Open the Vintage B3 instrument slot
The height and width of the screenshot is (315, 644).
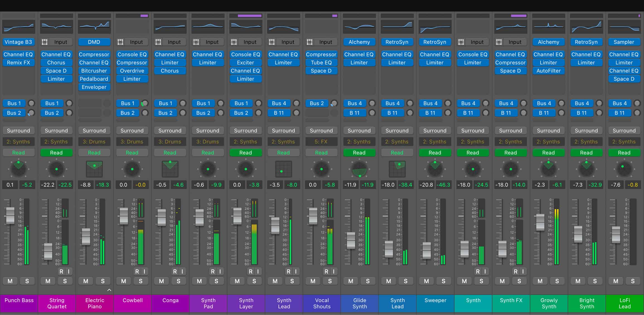click(x=18, y=42)
